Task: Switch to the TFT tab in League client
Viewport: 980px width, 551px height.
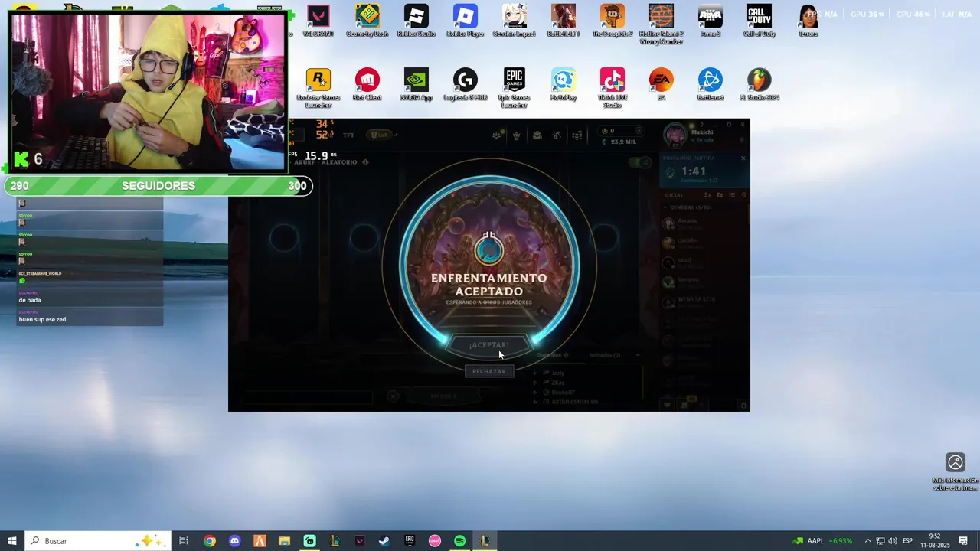Action: 349,135
